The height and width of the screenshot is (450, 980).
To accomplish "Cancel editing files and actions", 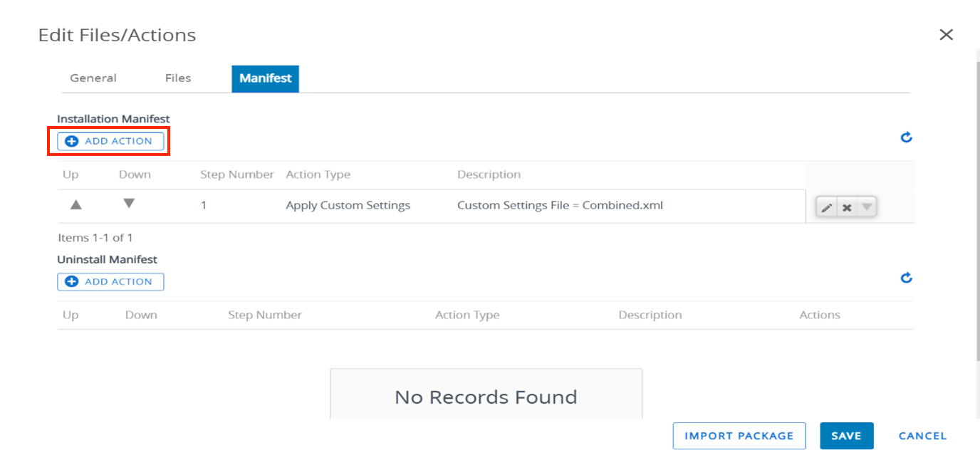I will coord(922,436).
